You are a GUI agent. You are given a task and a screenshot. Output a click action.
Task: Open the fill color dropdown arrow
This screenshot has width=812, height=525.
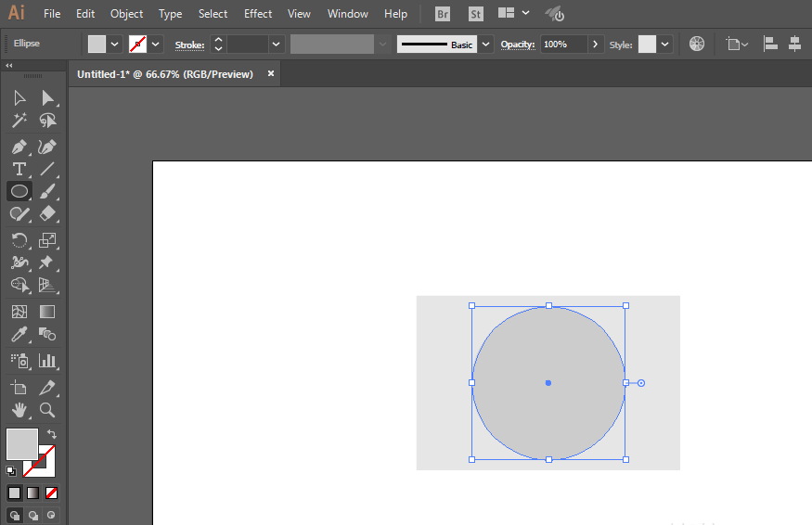(115, 45)
